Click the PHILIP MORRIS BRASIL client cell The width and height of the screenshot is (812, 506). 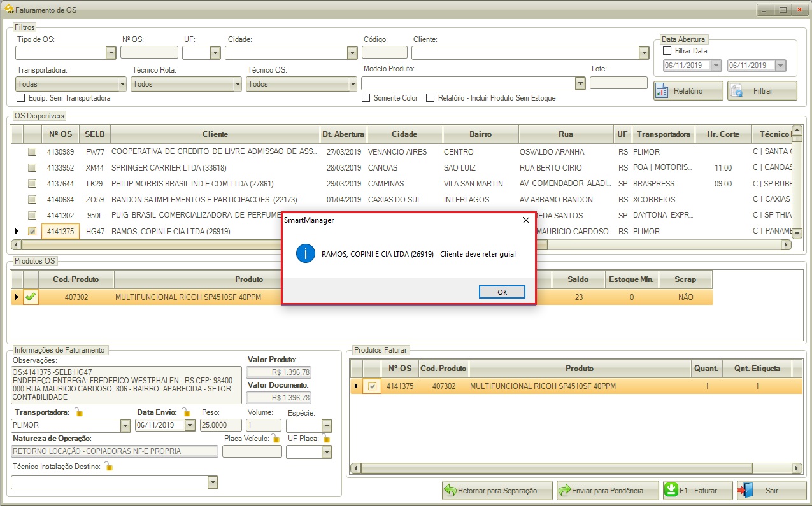[x=215, y=184]
